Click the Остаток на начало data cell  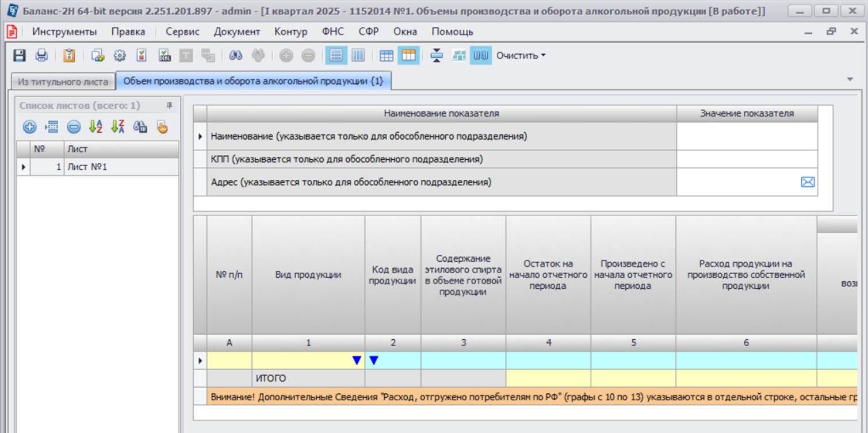pos(548,361)
